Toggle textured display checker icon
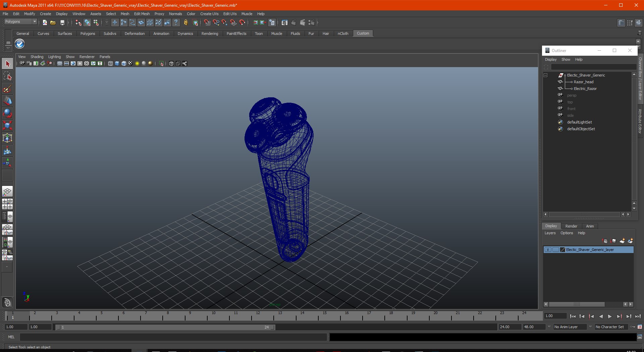The image size is (644, 352). (x=130, y=63)
